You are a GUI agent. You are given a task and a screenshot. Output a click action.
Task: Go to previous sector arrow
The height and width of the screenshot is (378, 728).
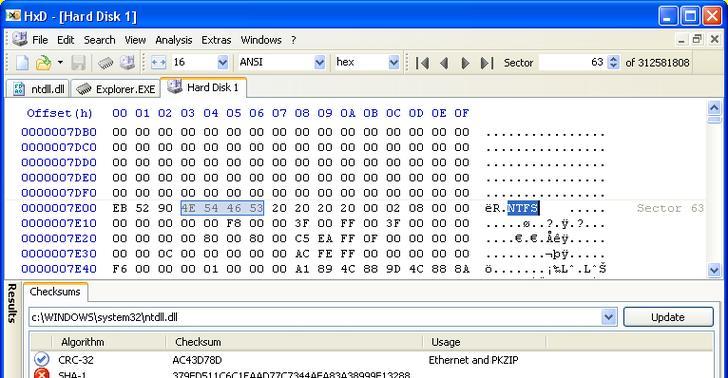coord(444,63)
